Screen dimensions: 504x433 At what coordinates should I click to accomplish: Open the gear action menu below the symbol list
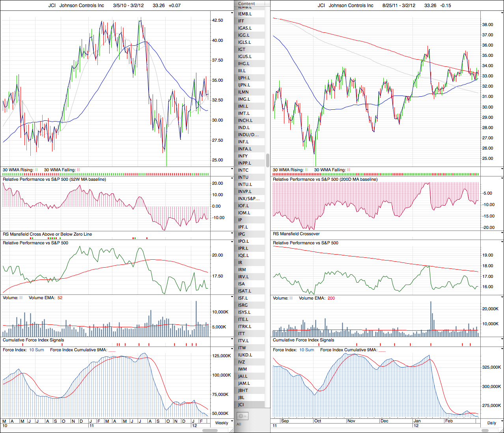242,416
